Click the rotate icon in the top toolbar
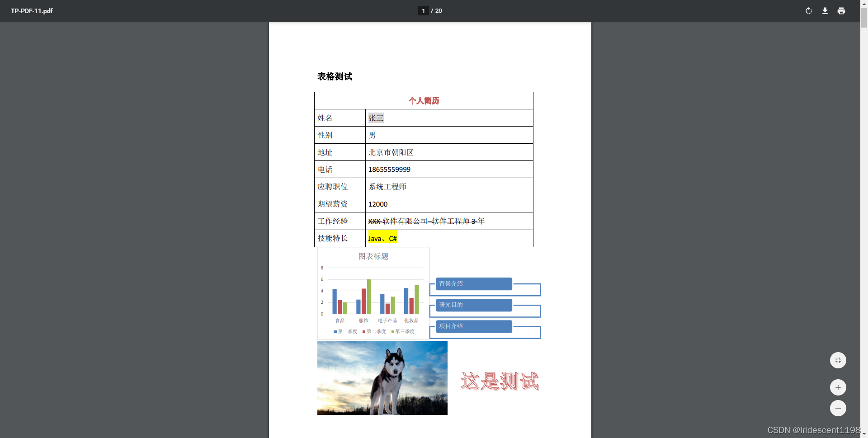This screenshot has height=438, width=868. pyautogui.click(x=809, y=11)
